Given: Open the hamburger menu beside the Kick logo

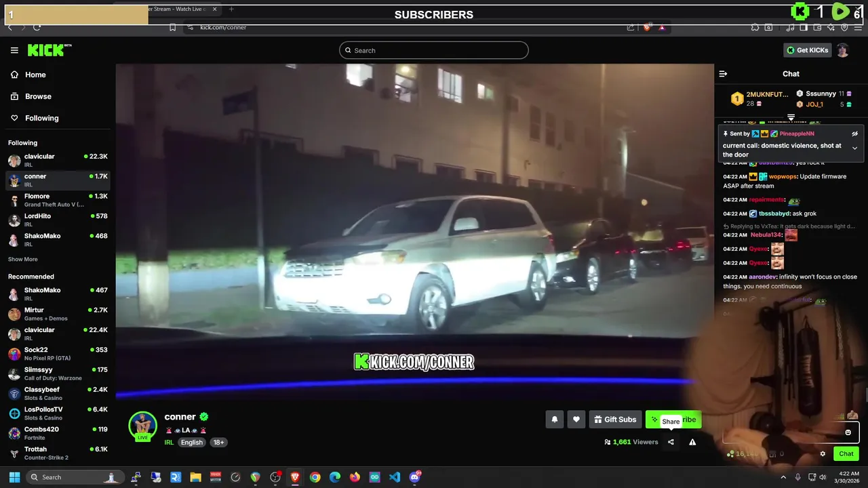Looking at the screenshot, I should point(14,50).
